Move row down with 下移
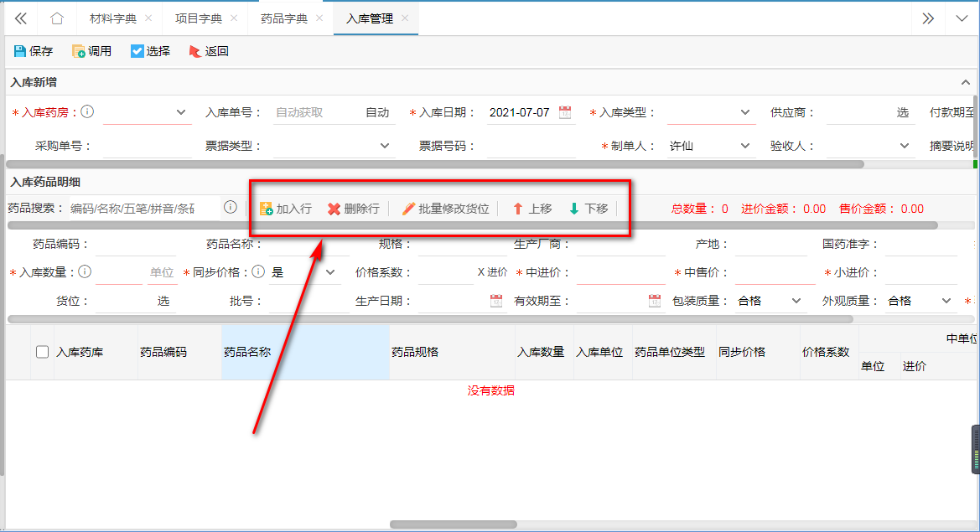Screen dimensions: 980x532 [574, 209]
